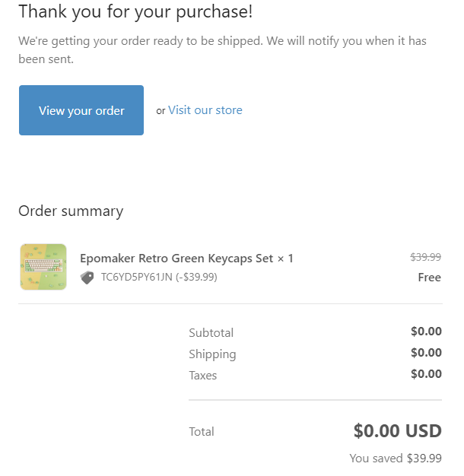Click the Subtotal $0.00 amount
This screenshot has width=464, height=476.
tap(426, 332)
